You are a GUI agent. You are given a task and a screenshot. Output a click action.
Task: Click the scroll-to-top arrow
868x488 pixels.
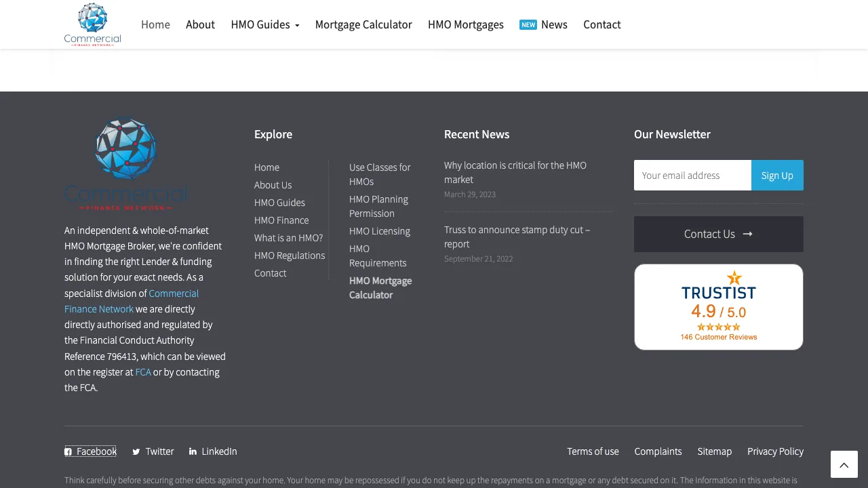[x=844, y=464]
